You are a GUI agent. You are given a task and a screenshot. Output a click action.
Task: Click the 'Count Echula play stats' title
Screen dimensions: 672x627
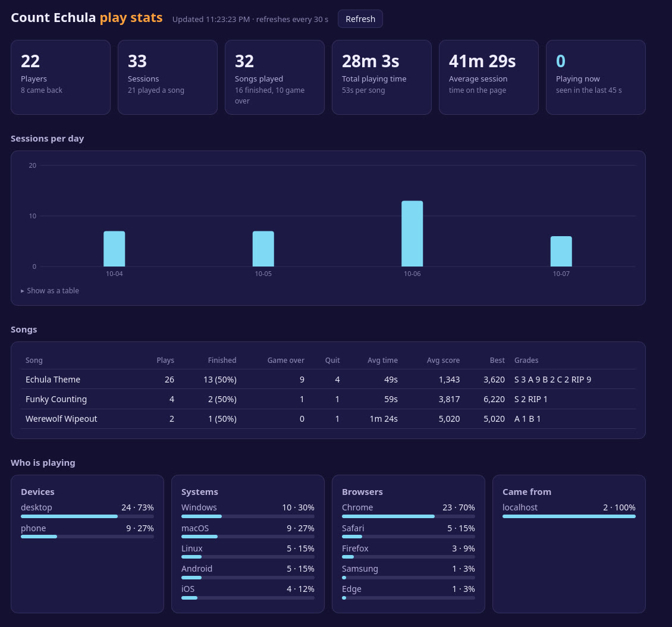point(87,18)
